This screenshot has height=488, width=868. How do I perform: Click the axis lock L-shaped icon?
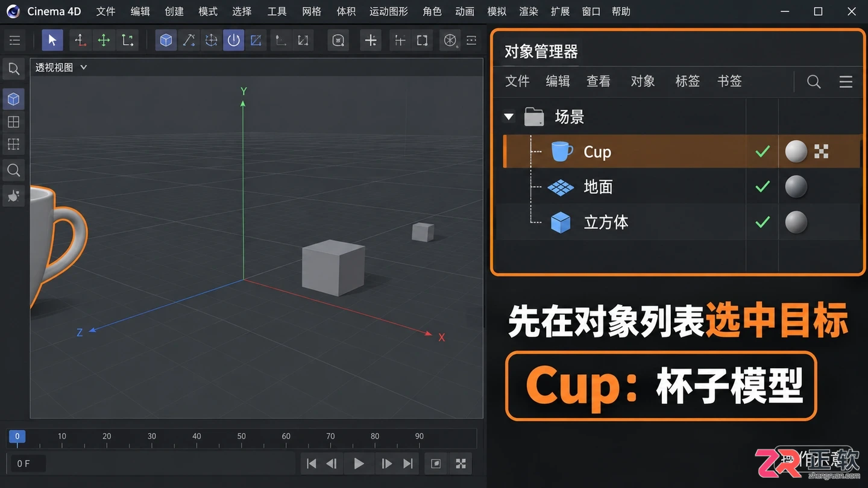click(280, 40)
